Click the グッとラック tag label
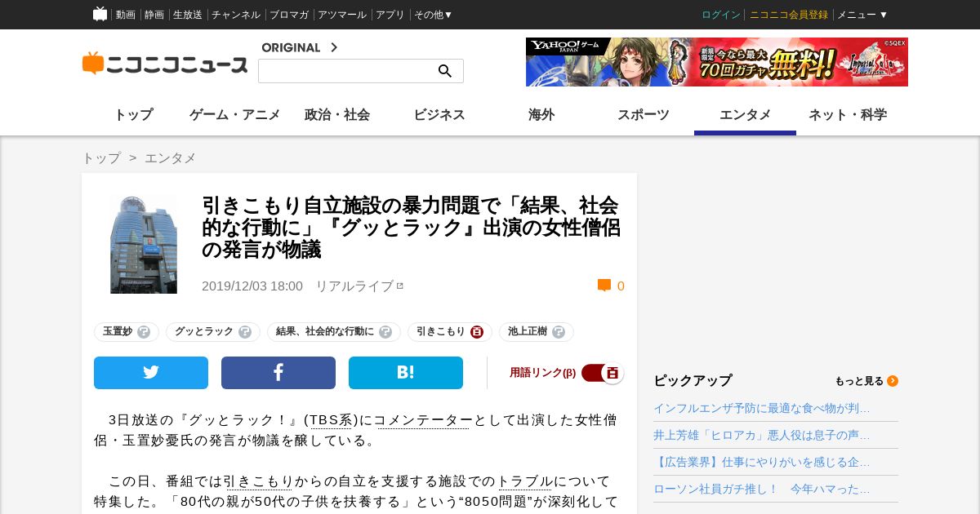 click(204, 332)
